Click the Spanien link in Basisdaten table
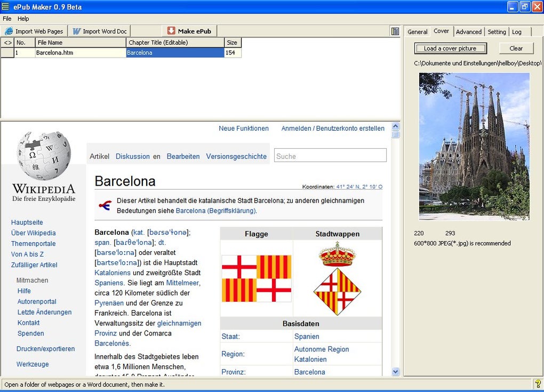The width and height of the screenshot is (544, 392). point(307,336)
